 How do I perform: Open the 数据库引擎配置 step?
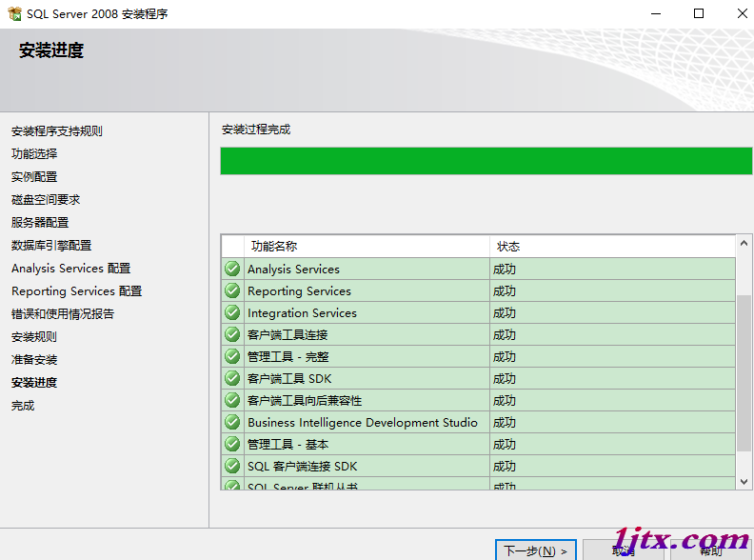(x=51, y=246)
